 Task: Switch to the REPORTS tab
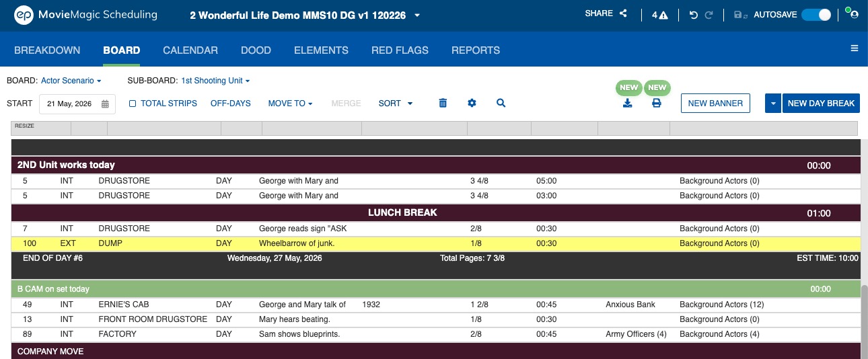[476, 50]
